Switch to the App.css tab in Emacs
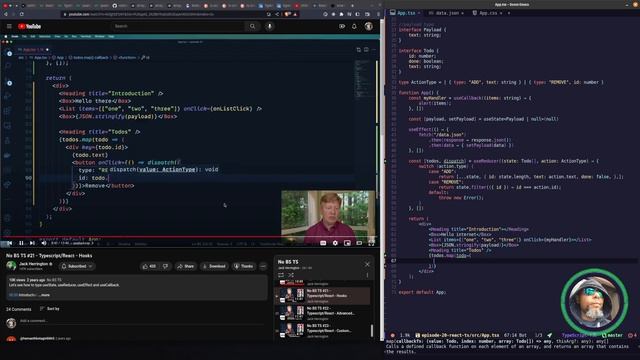The image size is (640, 360). click(x=487, y=13)
